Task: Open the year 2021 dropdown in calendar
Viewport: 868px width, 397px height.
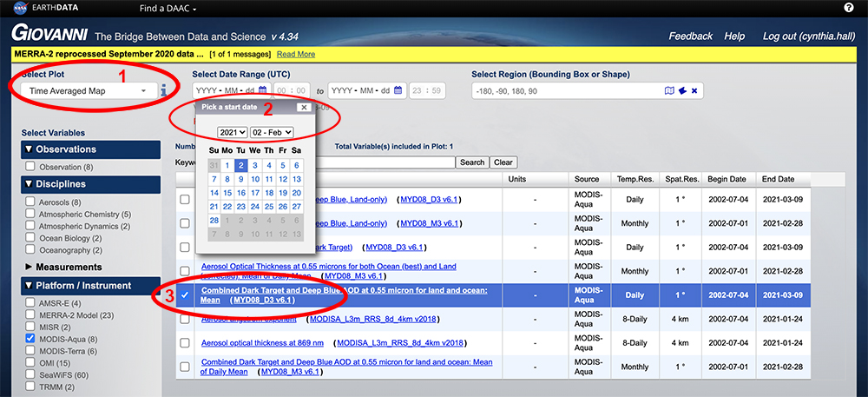Action: [x=233, y=132]
